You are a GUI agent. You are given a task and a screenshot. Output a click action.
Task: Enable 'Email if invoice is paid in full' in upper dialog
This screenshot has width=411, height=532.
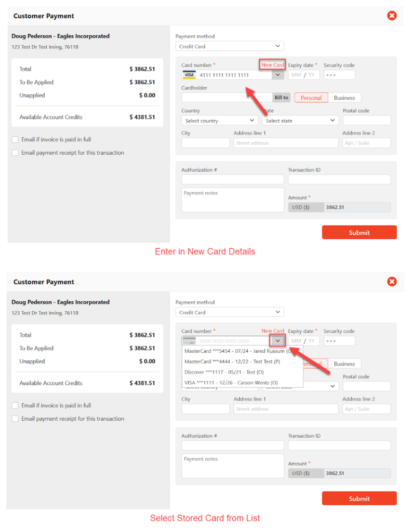(x=15, y=140)
